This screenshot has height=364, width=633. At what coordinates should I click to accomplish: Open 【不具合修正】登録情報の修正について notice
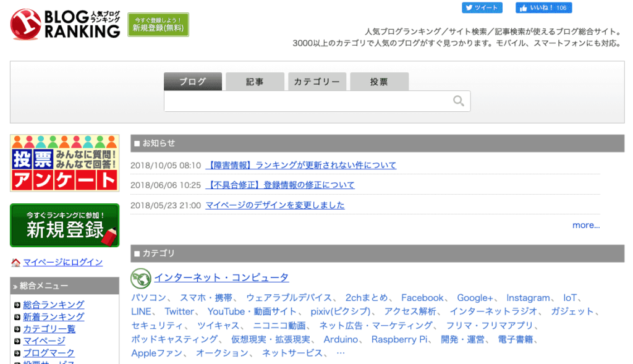point(280,185)
